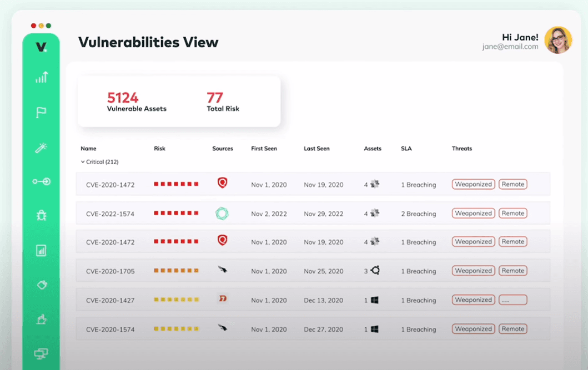Click the Windows asset icon for CVE-2020-1427
588x370 pixels.
tap(375, 300)
